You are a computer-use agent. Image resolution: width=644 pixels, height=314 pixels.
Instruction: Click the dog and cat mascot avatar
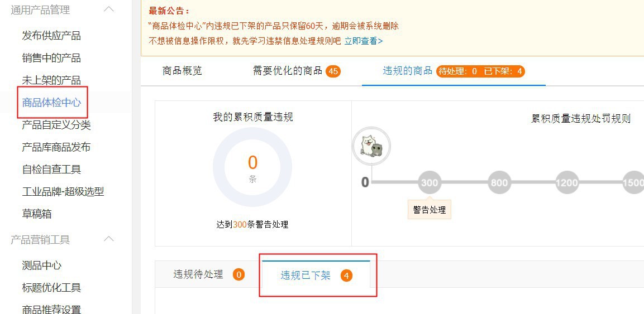pyautogui.click(x=371, y=147)
